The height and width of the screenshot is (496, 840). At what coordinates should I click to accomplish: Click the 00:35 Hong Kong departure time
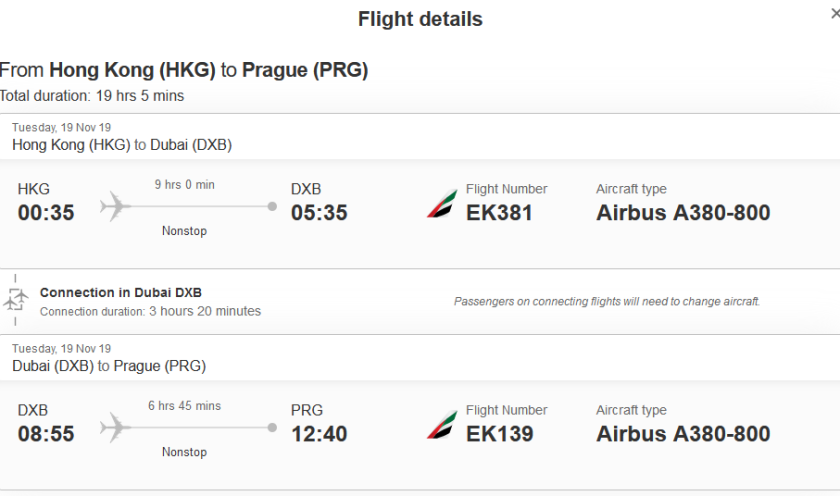[x=46, y=213]
